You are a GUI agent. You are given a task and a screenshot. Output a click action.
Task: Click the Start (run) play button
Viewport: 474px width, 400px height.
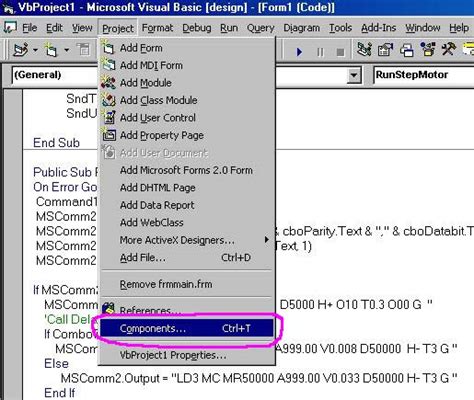pyautogui.click(x=299, y=52)
